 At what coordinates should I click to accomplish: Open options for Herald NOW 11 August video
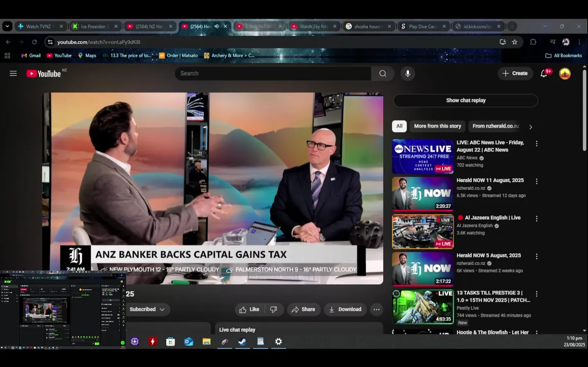tap(537, 181)
